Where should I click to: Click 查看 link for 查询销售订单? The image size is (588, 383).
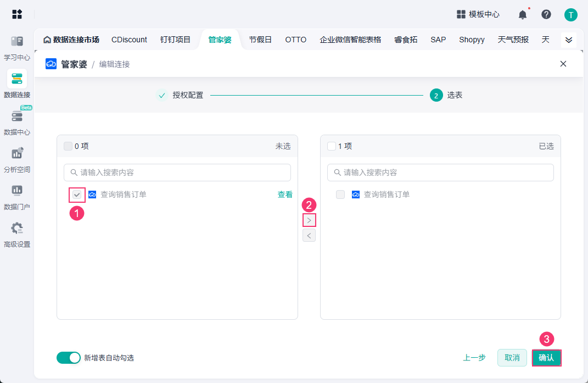(284, 195)
